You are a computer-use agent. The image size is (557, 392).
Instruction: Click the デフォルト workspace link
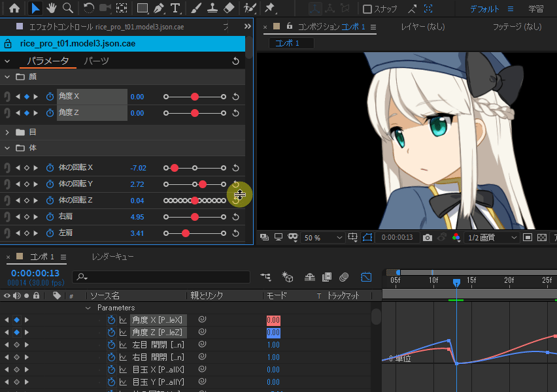484,9
